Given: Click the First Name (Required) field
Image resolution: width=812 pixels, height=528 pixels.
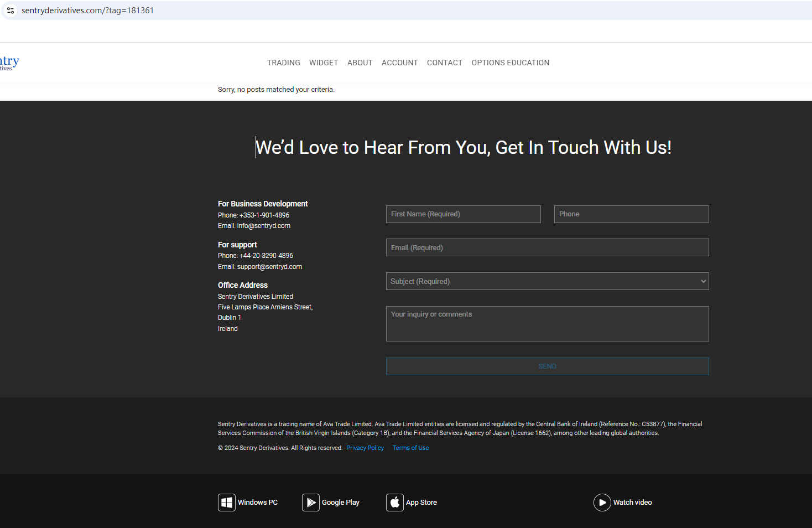Looking at the screenshot, I should tap(463, 214).
